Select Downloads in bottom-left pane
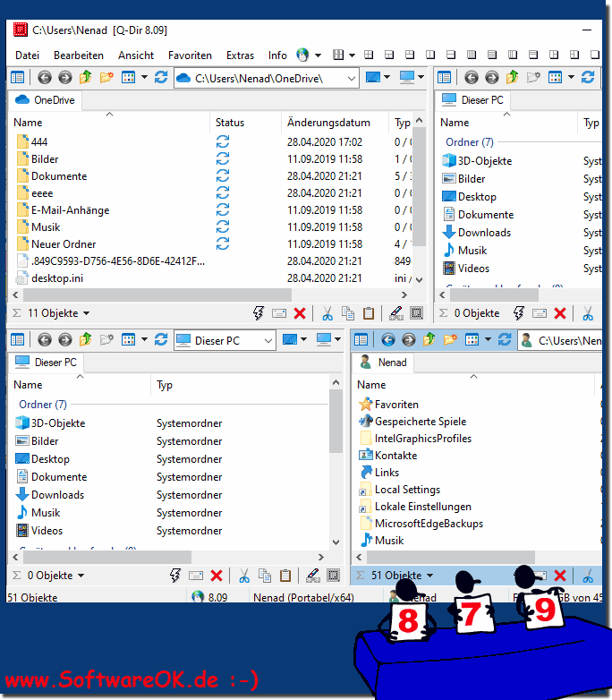 click(x=57, y=495)
